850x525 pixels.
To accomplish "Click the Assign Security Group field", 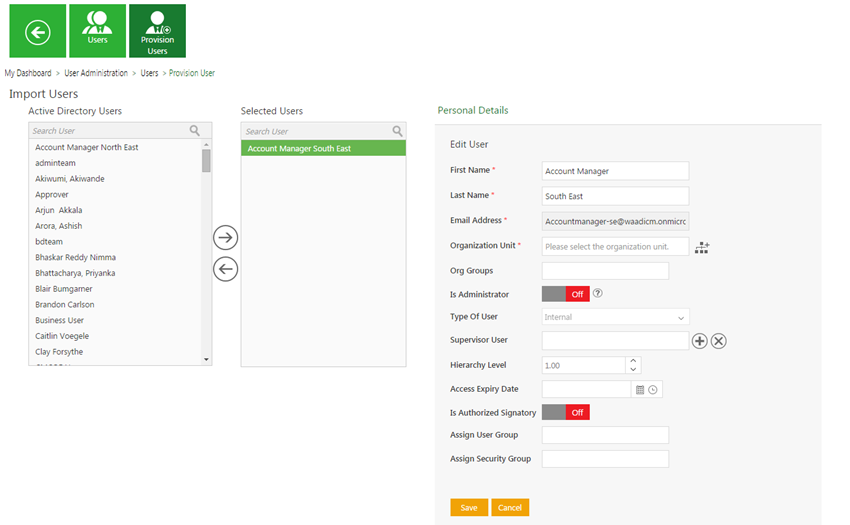I will click(605, 459).
